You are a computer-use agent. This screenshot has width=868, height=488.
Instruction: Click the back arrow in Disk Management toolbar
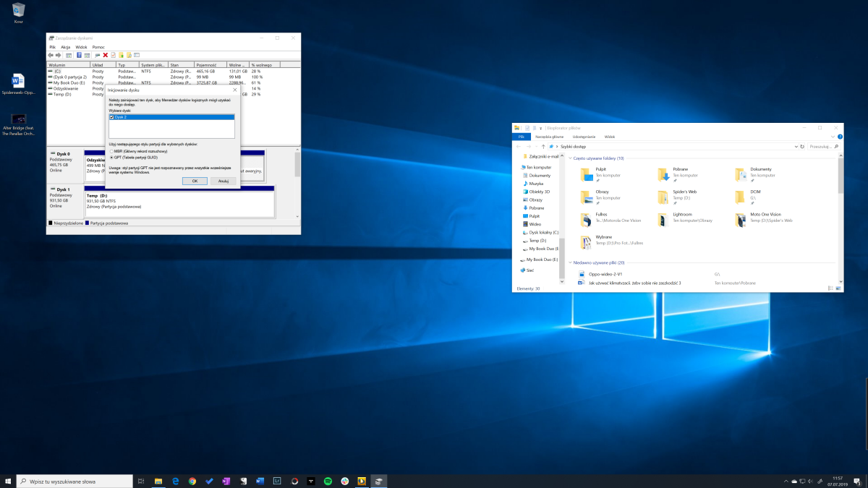tap(51, 55)
